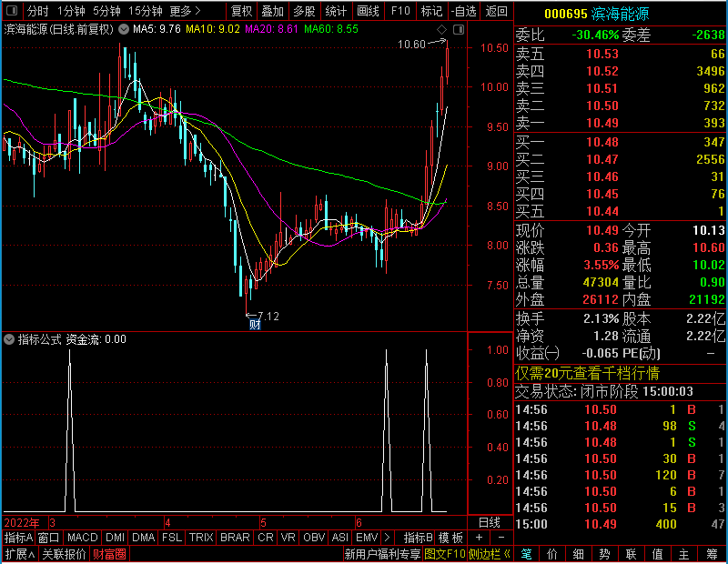Open 关联报价 related quotes
Viewport: 728px width, 564px height.
click(x=64, y=554)
